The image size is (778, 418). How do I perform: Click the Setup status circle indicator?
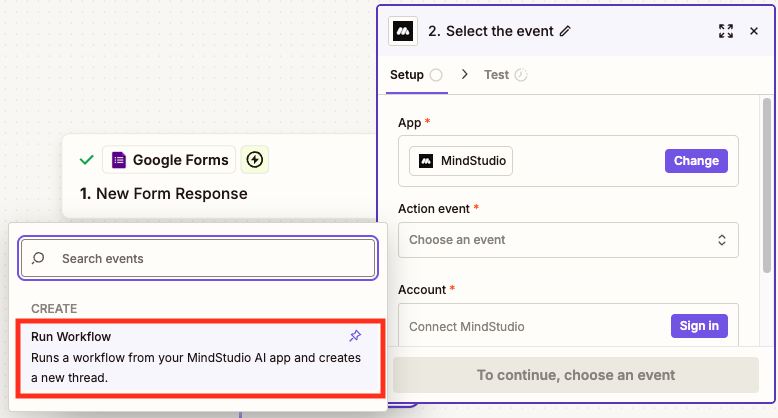pyautogui.click(x=436, y=75)
